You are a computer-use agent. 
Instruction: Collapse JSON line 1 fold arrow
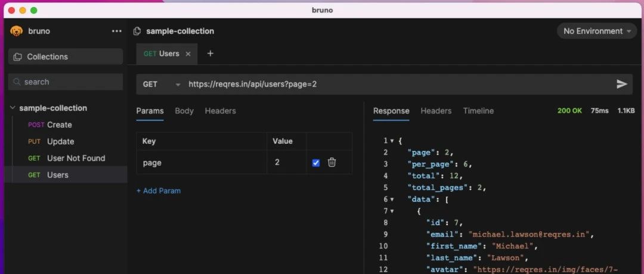[x=392, y=141]
